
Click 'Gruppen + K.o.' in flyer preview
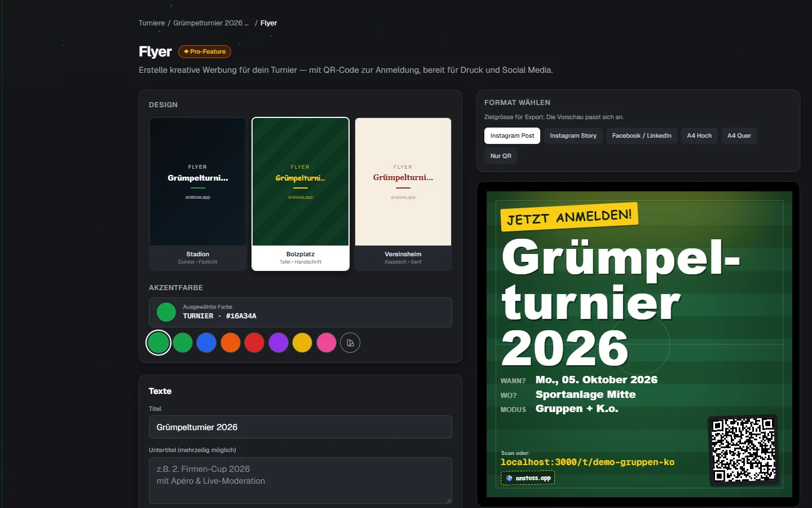pos(577,409)
